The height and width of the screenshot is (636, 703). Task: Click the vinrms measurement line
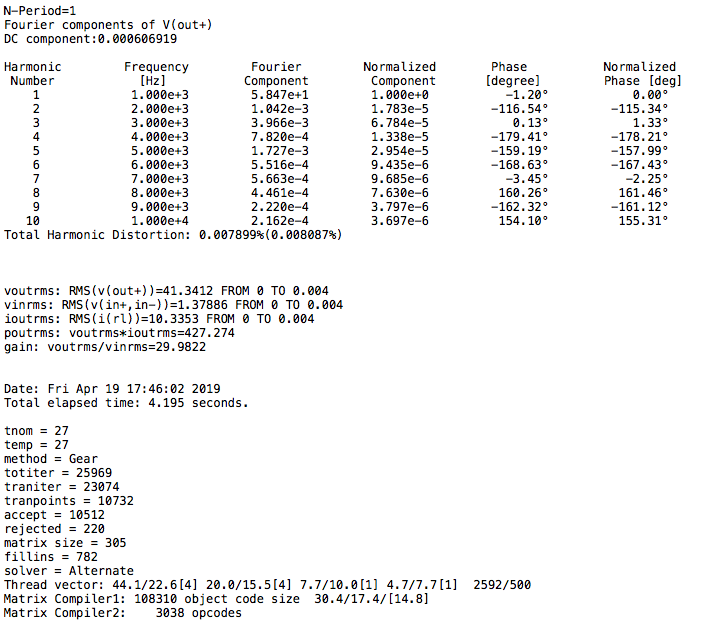click(174, 305)
